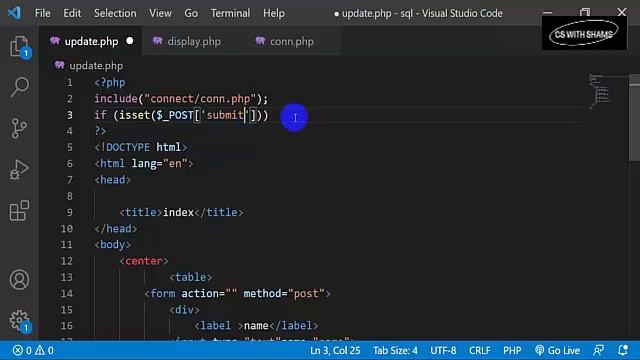Switch to the display.php tab
Viewport: 640px width, 360px height.
click(194, 41)
